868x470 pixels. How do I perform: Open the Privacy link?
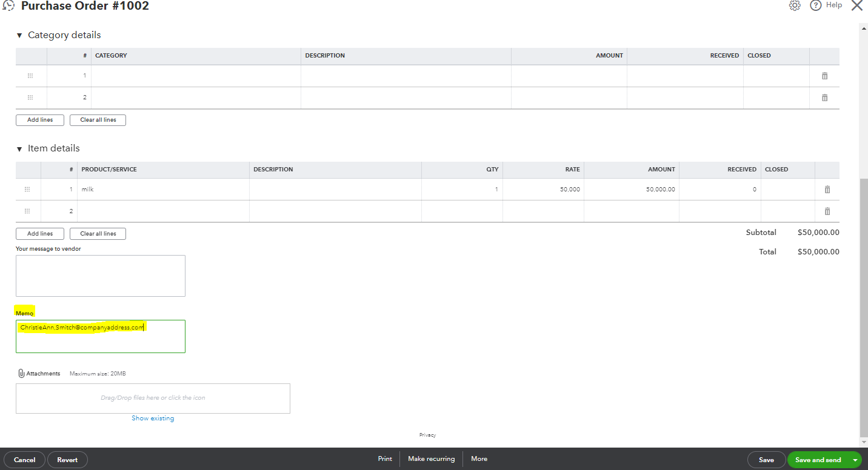pyautogui.click(x=427, y=435)
